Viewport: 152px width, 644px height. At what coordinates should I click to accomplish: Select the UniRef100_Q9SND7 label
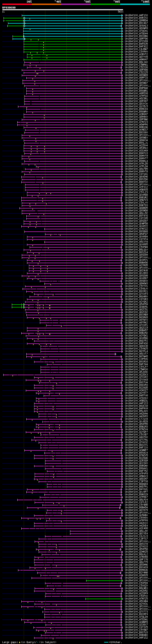point(137,83)
